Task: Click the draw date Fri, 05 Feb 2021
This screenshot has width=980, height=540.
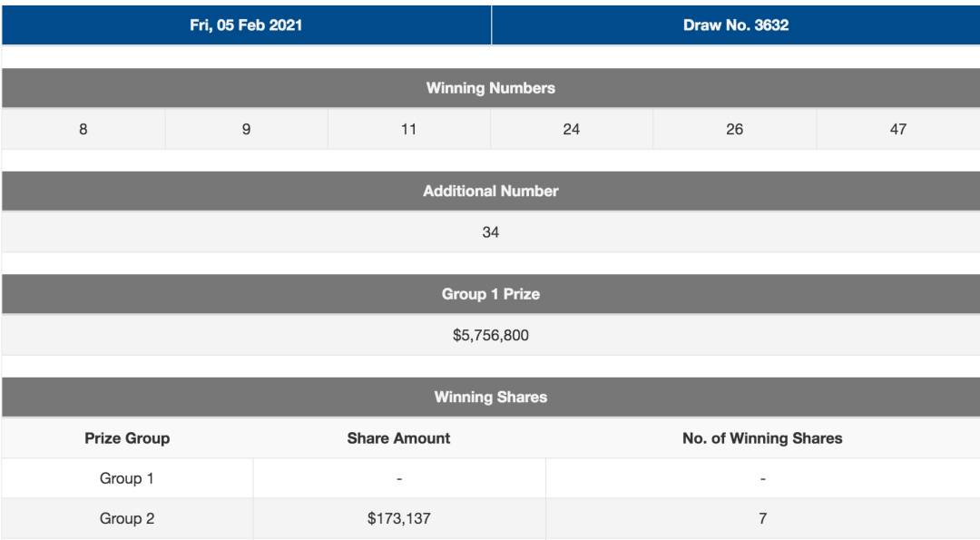Action: pyautogui.click(x=246, y=25)
